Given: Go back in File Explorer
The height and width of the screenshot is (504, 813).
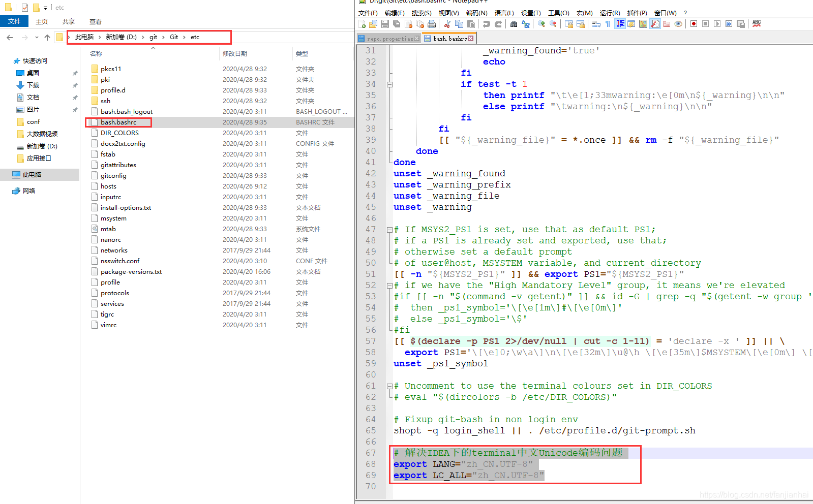Looking at the screenshot, I should [x=10, y=37].
